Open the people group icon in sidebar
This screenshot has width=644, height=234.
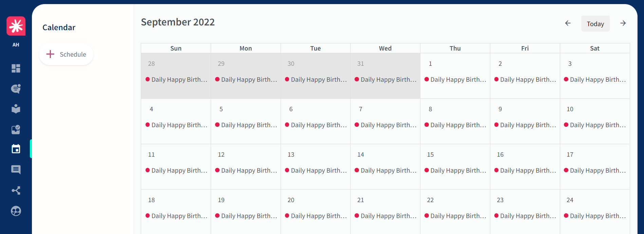coord(16,211)
